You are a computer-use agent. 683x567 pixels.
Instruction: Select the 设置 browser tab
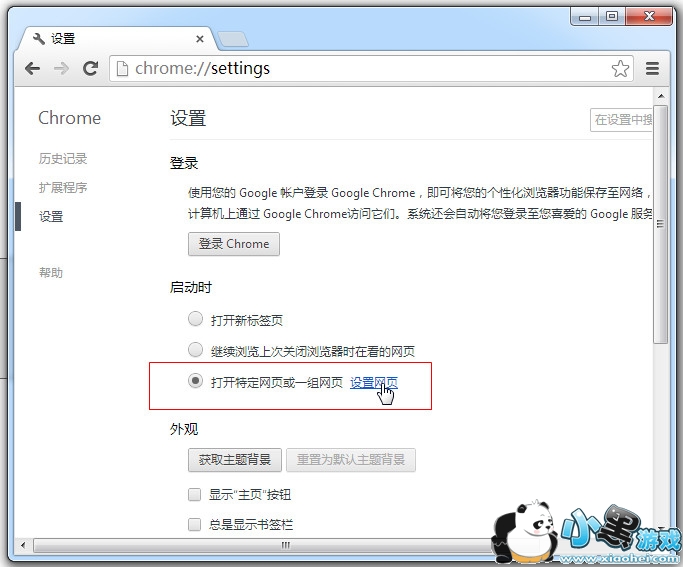pyautogui.click(x=117, y=39)
